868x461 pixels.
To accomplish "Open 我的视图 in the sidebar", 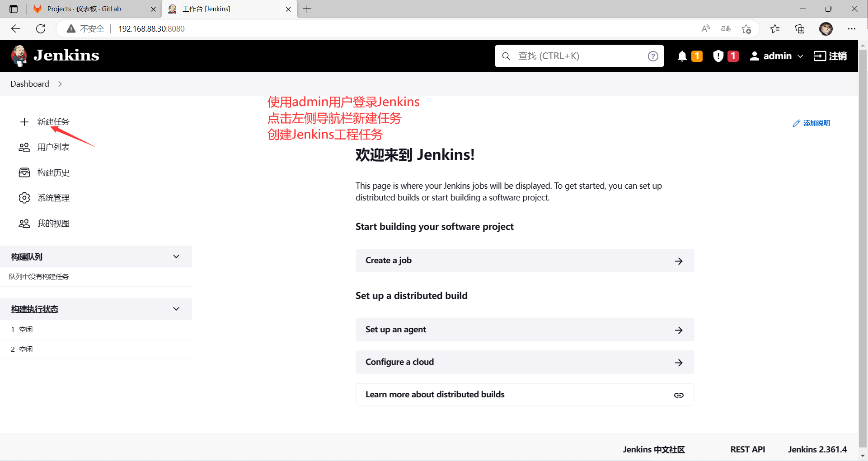I will tap(53, 224).
